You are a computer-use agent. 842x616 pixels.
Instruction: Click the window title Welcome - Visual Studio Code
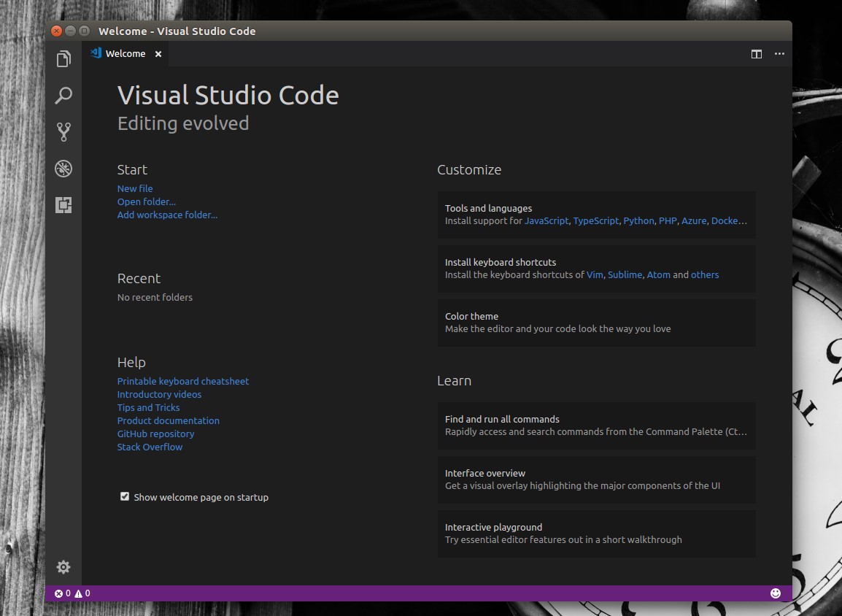click(x=177, y=31)
